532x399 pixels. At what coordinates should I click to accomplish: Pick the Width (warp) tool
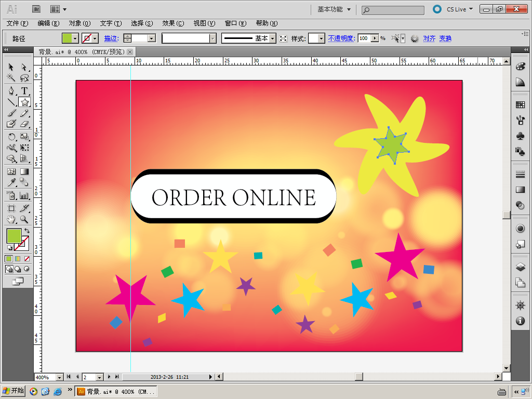[x=11, y=148]
